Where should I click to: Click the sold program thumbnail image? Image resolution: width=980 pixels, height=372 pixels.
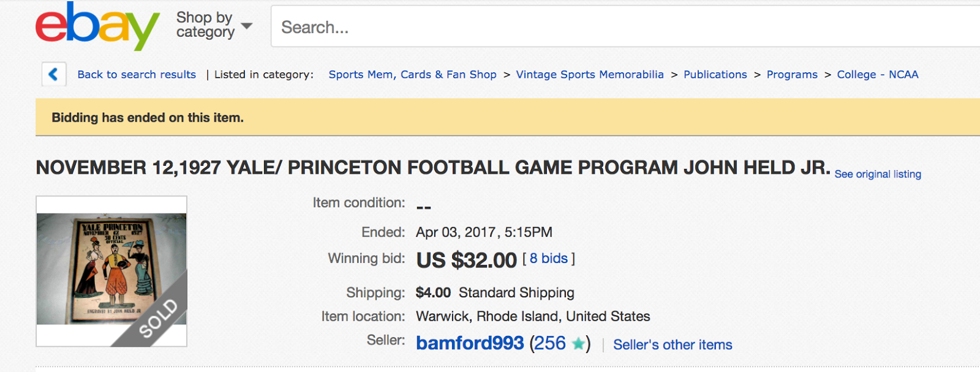[111, 270]
